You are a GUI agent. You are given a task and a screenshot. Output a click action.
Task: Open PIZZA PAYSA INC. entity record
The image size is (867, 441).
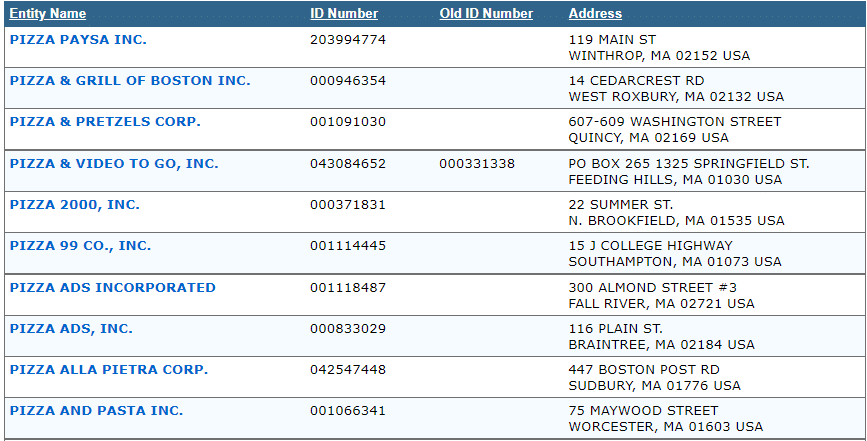coord(78,40)
